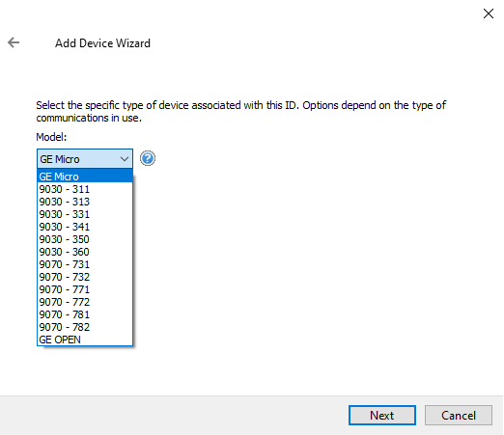Close the Add Device Wizard window
504x435 pixels.
pos(489,14)
